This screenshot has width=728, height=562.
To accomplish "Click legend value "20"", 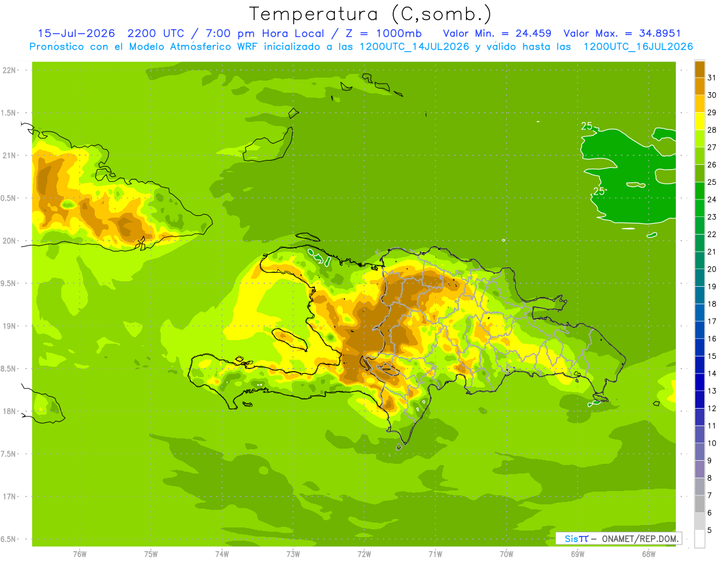I will (x=712, y=269).
